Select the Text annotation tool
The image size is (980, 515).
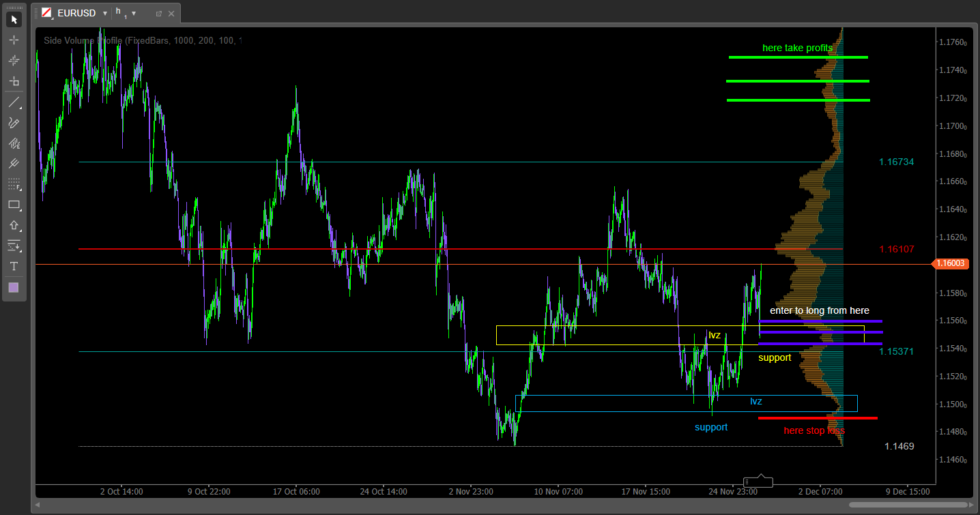(x=14, y=266)
